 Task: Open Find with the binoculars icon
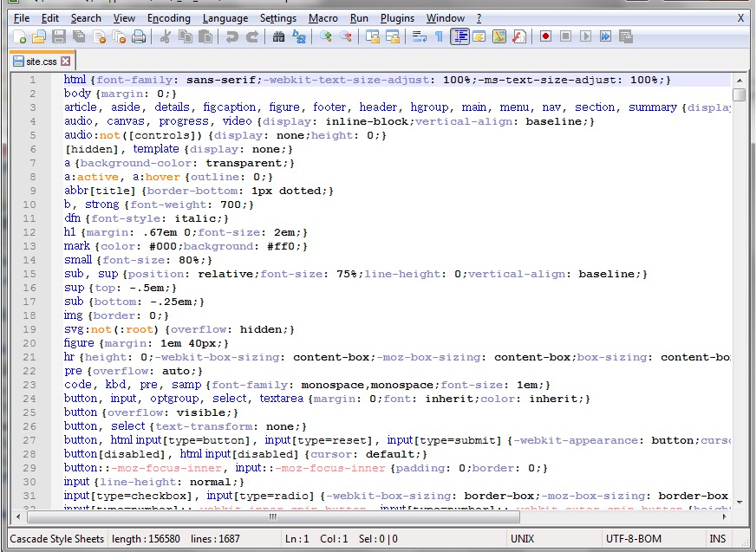point(278,36)
